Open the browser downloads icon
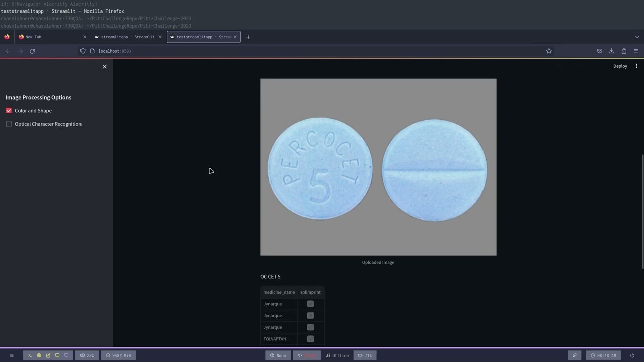Image resolution: width=644 pixels, height=362 pixels. pyautogui.click(x=612, y=51)
